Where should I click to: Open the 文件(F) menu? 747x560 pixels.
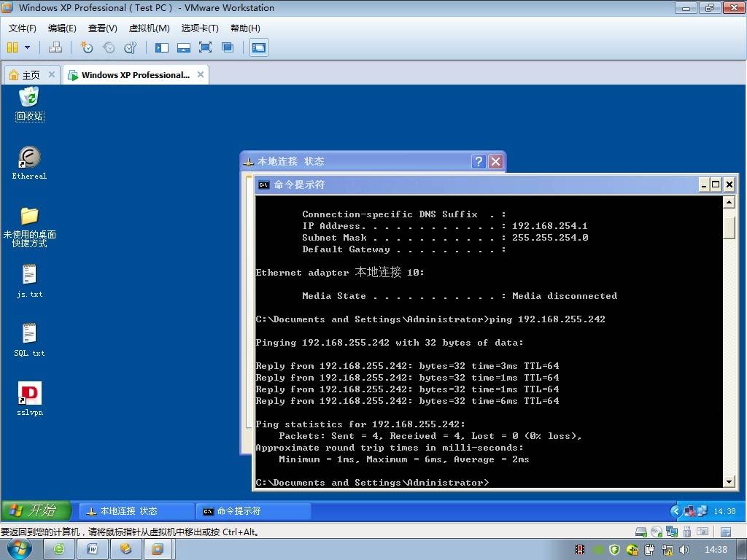(x=23, y=28)
